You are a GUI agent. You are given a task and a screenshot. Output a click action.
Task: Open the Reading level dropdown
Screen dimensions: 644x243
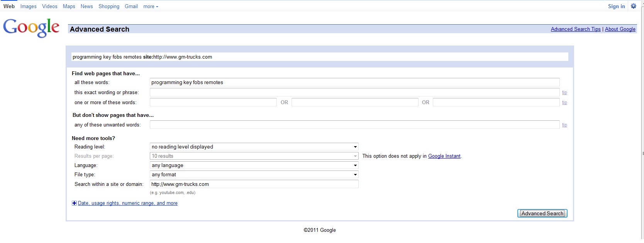click(x=254, y=147)
